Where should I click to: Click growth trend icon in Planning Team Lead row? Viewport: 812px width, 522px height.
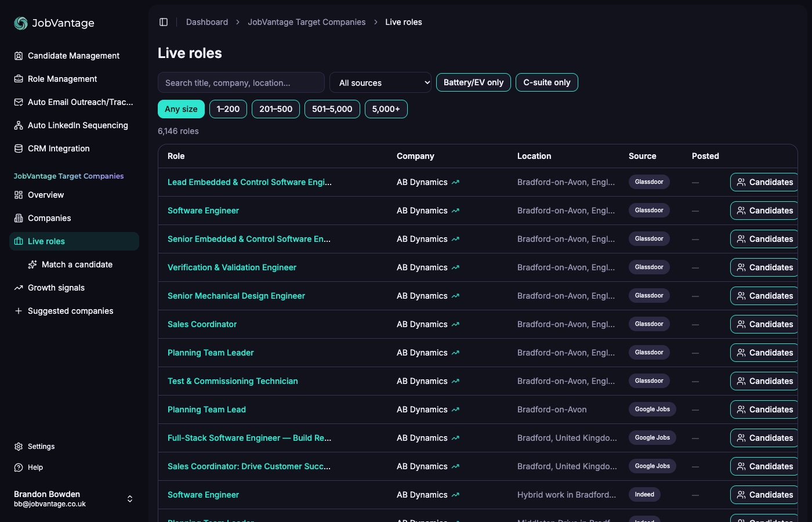(x=455, y=409)
